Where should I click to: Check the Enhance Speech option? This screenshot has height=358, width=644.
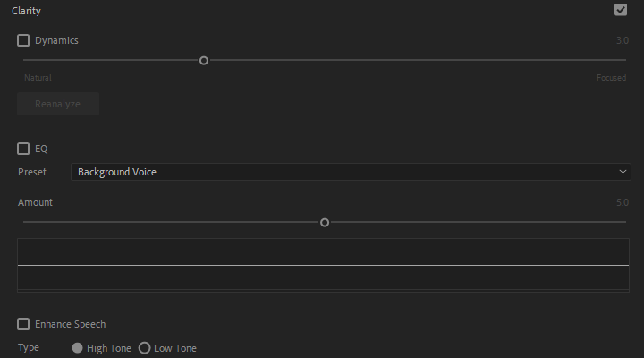click(23, 324)
